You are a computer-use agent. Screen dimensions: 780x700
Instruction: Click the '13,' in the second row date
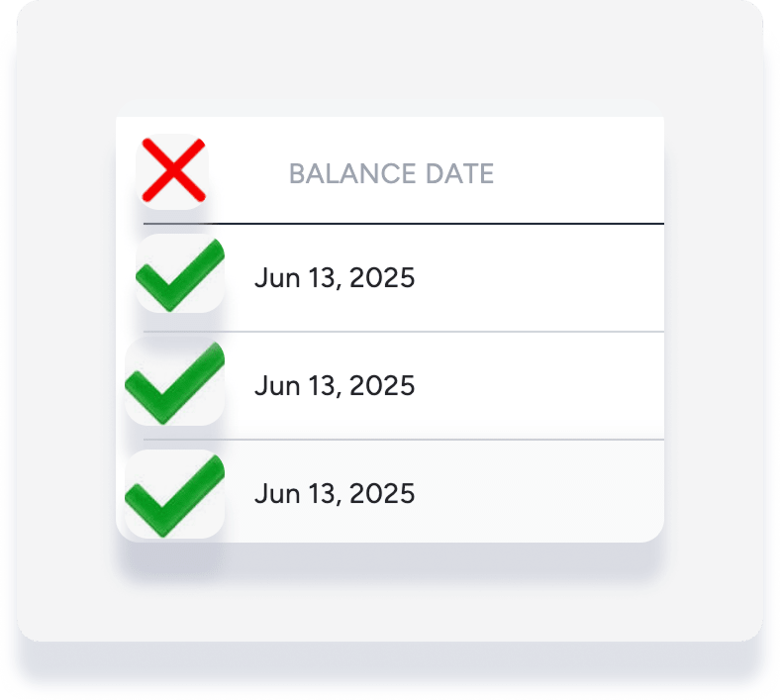tap(326, 386)
